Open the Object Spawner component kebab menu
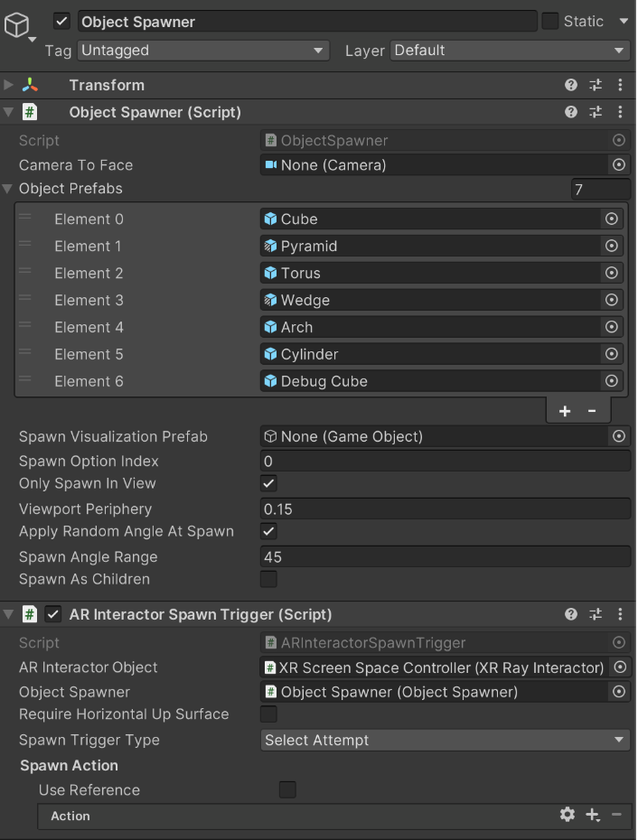 [x=621, y=112]
